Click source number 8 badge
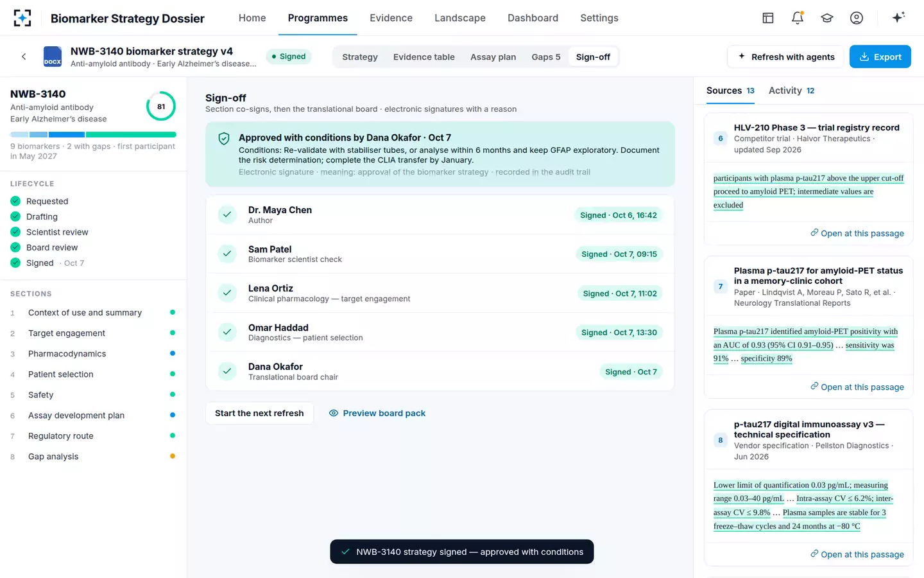The width and height of the screenshot is (924, 578). pyautogui.click(x=721, y=440)
